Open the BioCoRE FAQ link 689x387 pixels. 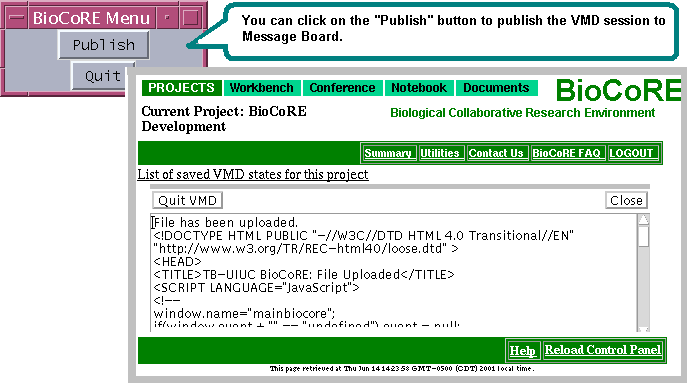pos(567,153)
